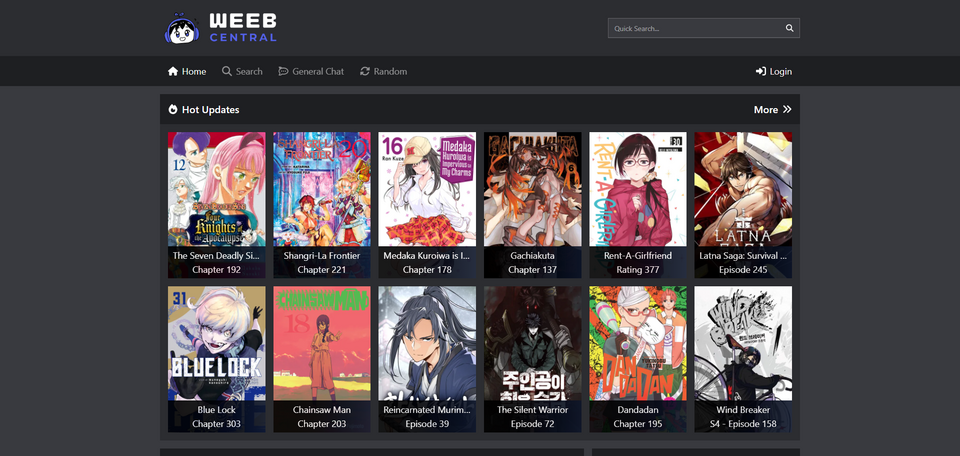Click the refresh arrows icon beside Random
The height and width of the screenshot is (456, 960).
click(x=365, y=72)
